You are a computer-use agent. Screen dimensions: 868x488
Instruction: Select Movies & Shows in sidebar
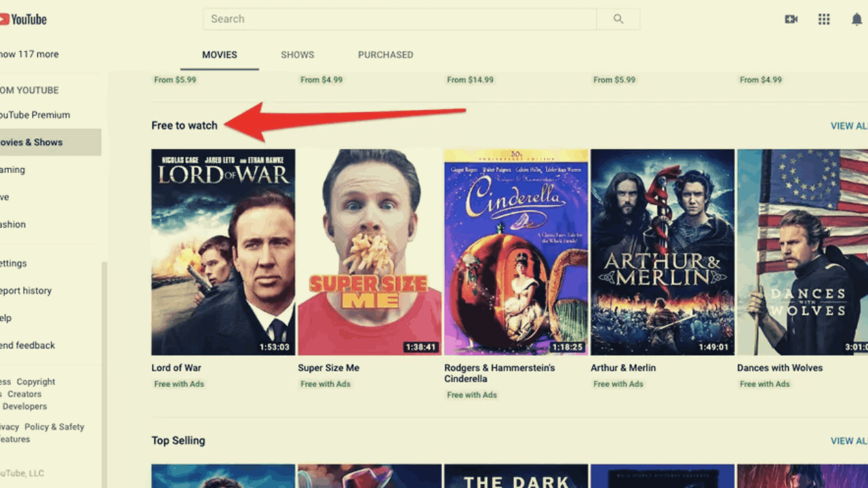(x=50, y=142)
